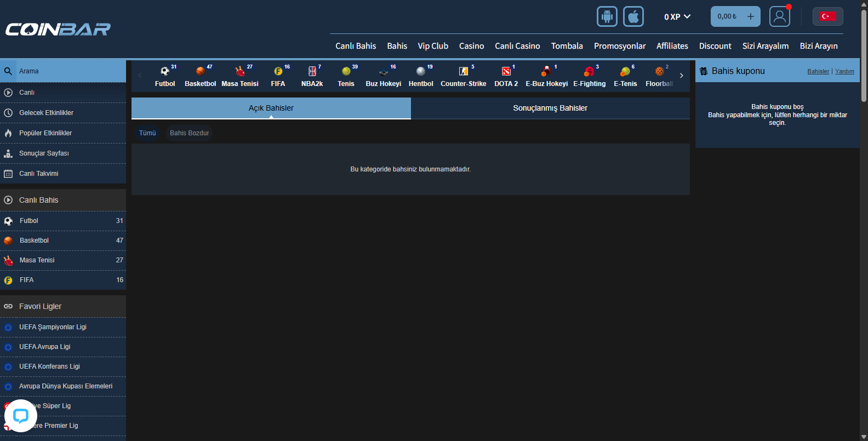
Task: Click the page vertical scrollbar
Action: 864,55
